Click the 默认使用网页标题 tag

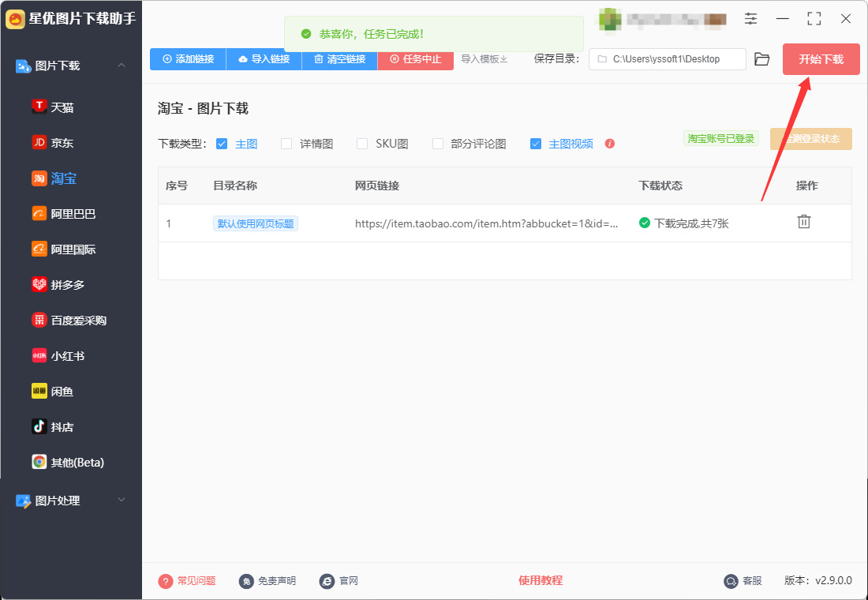[256, 224]
